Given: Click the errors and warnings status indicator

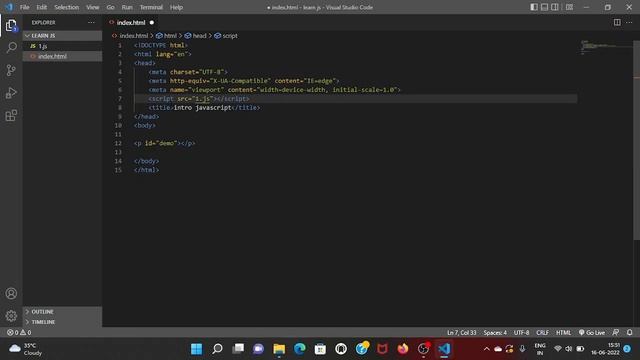Looking at the screenshot, I should point(19,333).
